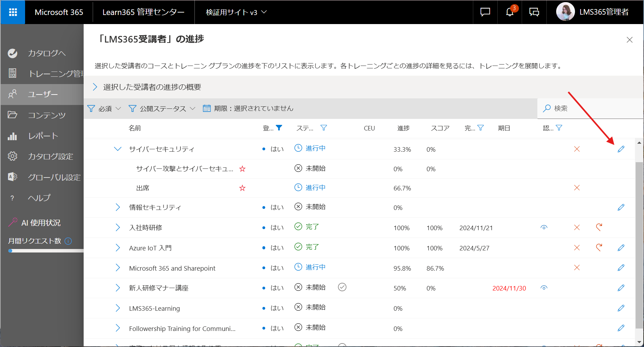Click scrollbar up arrow in progress list
644x347 pixels.
coord(639,143)
